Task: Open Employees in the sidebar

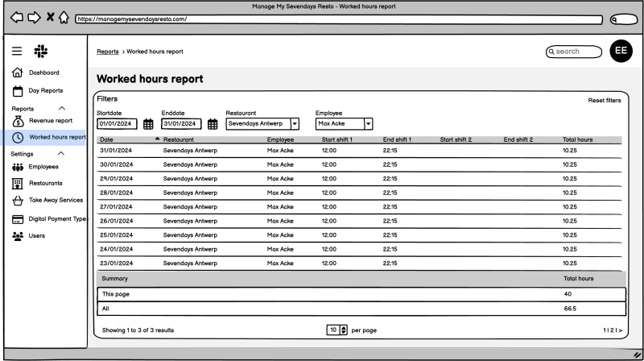Action: tap(43, 167)
